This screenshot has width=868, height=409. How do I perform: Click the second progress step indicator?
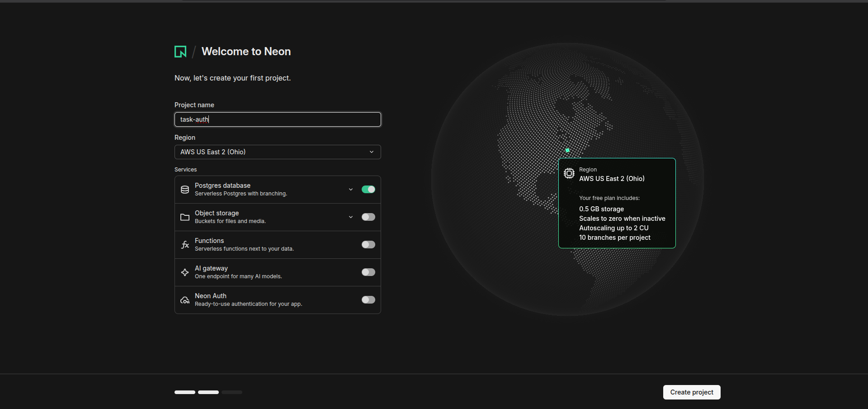coord(208,392)
